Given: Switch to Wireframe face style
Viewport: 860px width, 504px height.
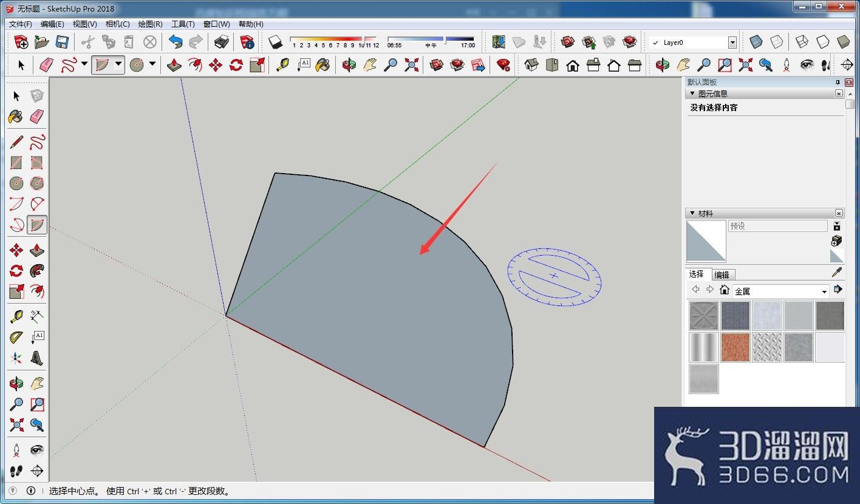Looking at the screenshot, I should [x=802, y=42].
